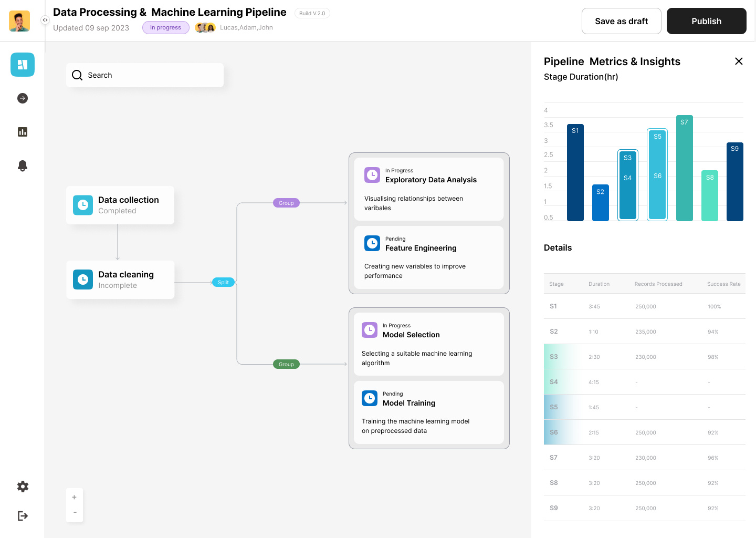Select the Exploratory Data Analysis stage icon

click(372, 175)
